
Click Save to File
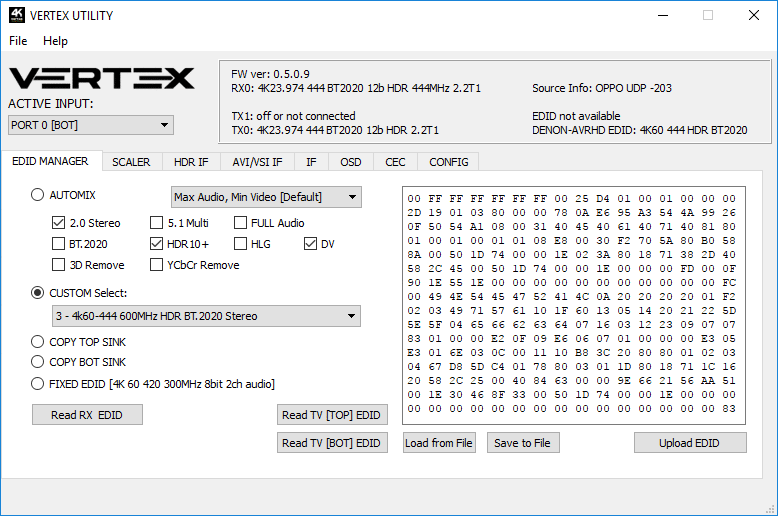[523, 443]
